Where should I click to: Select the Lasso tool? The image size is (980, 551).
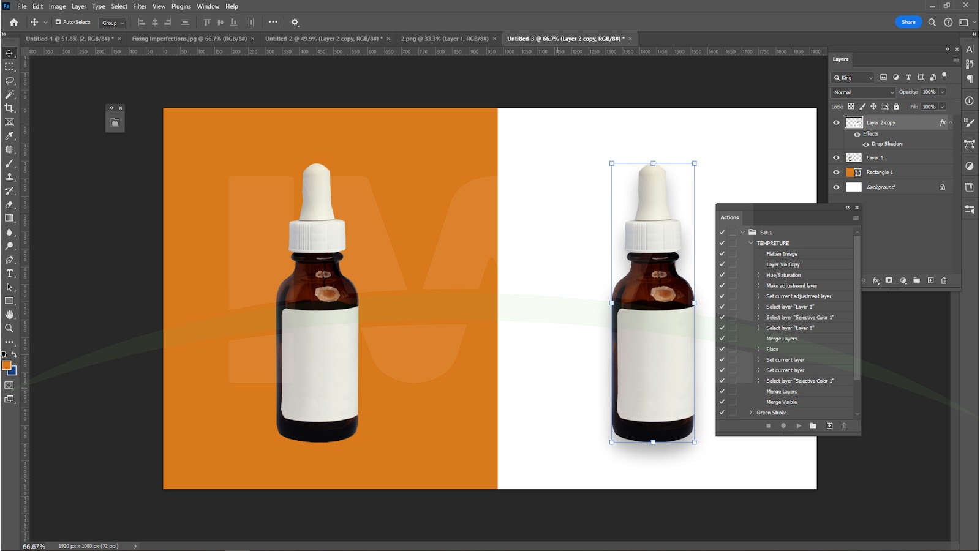pyautogui.click(x=9, y=81)
